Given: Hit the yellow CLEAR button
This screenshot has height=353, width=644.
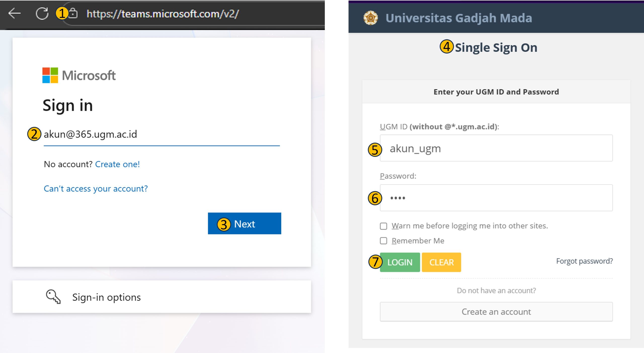Looking at the screenshot, I should 441,262.
